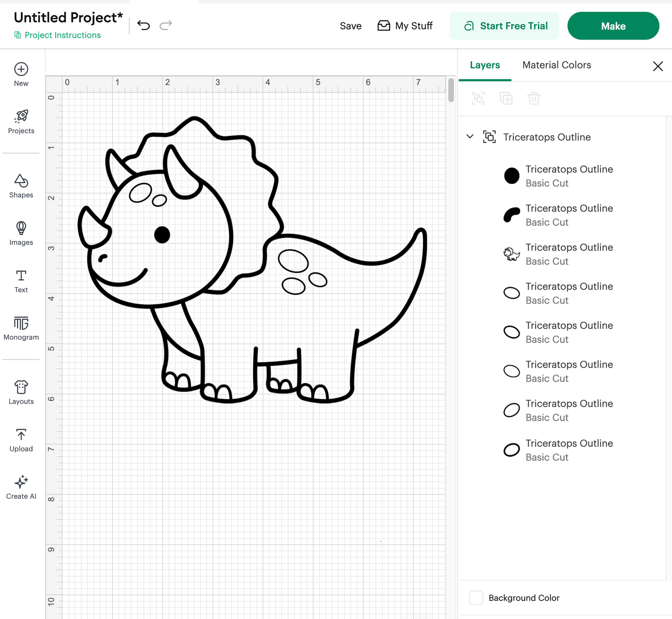Click Start Free Trial button

504,26
